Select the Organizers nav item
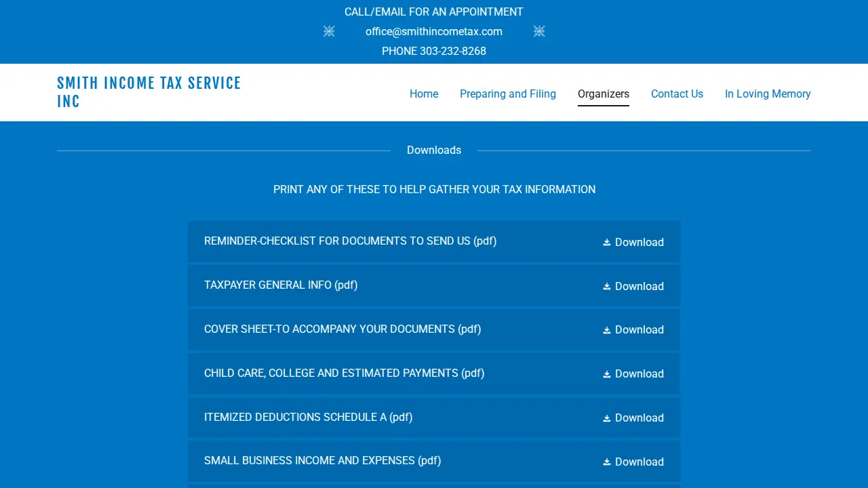This screenshot has width=868, height=488. (604, 94)
